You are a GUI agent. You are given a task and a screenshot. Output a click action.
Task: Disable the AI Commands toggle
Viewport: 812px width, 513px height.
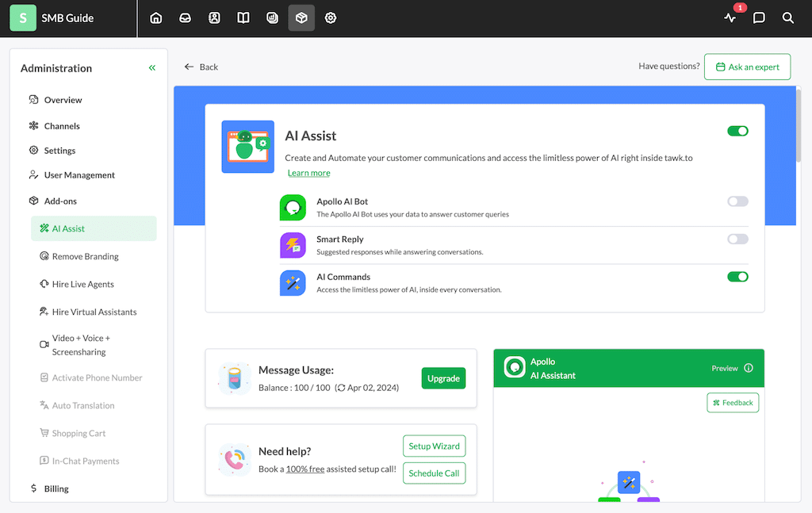(737, 277)
